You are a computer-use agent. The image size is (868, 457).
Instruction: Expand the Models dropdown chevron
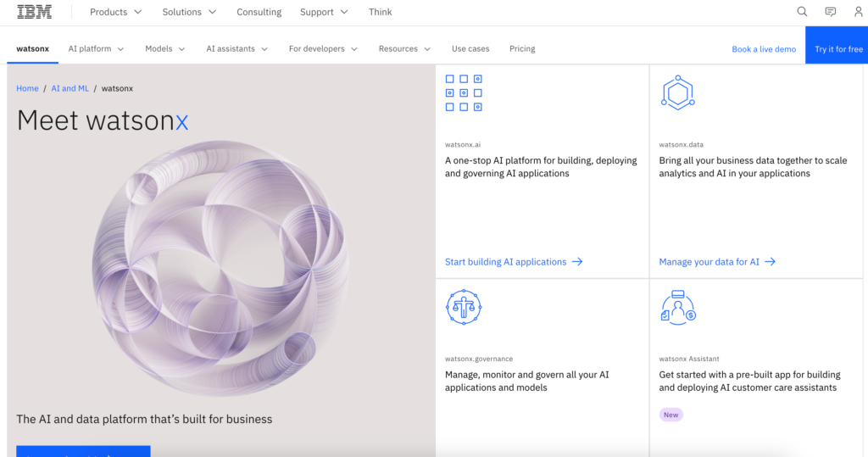pyautogui.click(x=181, y=48)
